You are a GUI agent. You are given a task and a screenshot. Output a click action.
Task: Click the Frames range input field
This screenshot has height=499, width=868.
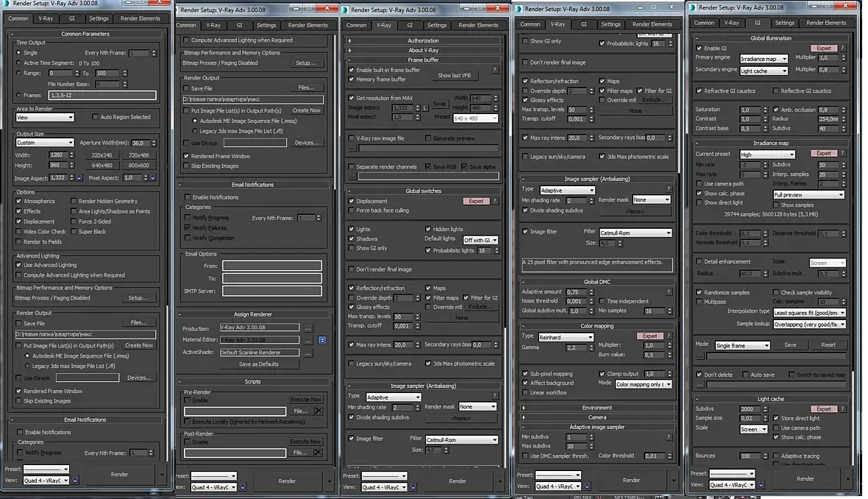click(102, 95)
